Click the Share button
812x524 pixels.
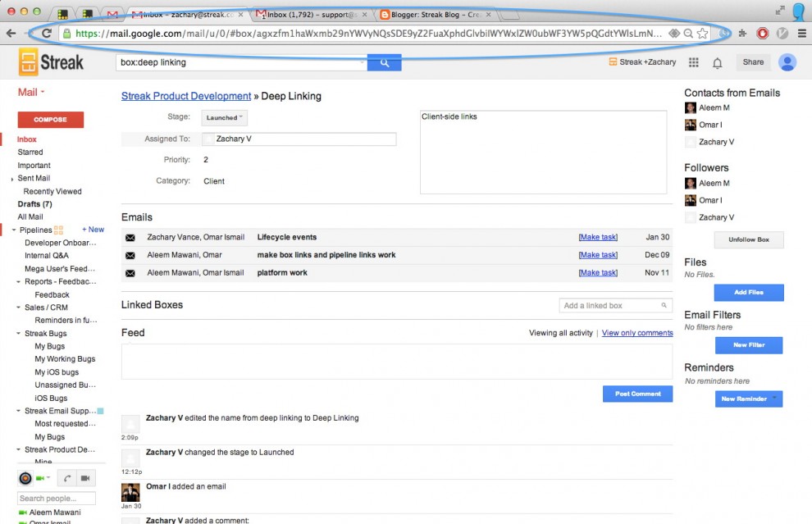(753, 62)
